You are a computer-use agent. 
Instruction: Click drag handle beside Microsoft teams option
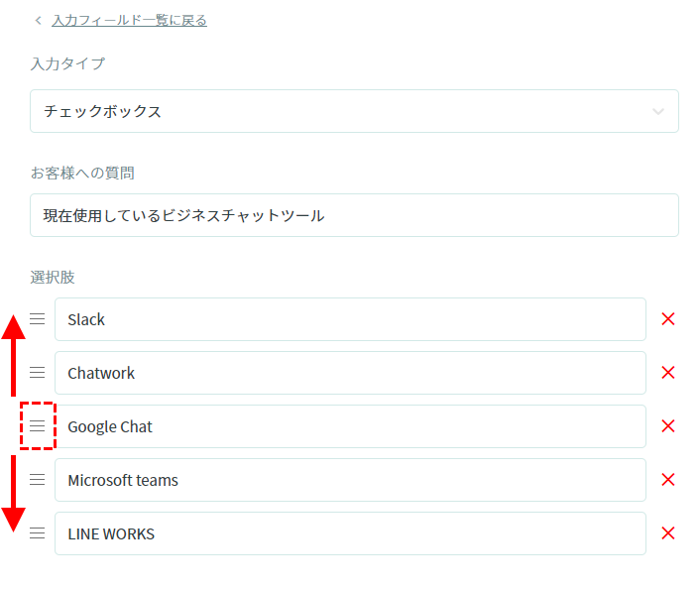tap(37, 480)
